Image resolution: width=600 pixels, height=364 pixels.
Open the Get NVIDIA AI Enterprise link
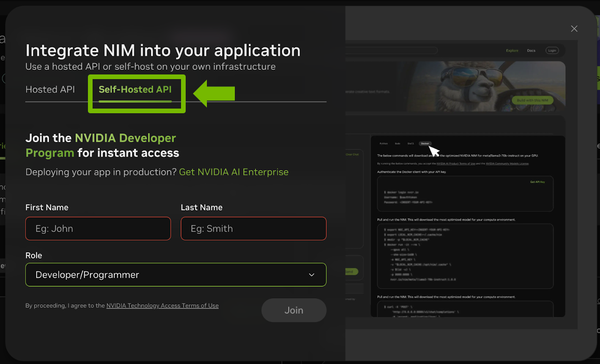[x=233, y=172]
